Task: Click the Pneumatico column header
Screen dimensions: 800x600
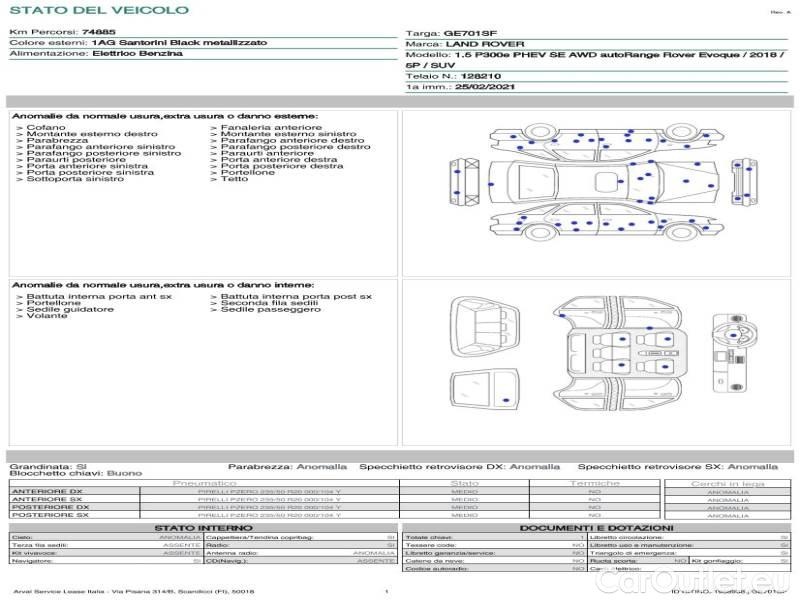Action: [204, 483]
